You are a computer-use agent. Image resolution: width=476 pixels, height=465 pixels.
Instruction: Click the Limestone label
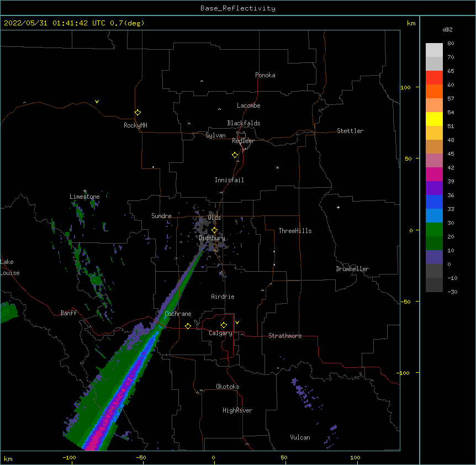pos(84,197)
